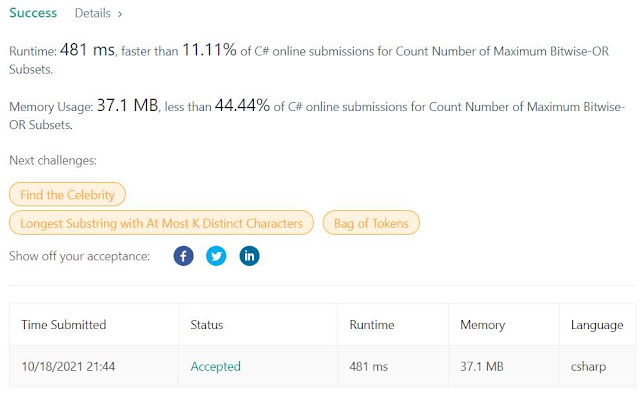The height and width of the screenshot is (402, 640).
Task: Open Longest Substring with At Most K Distinct Characters
Action: coord(161,223)
